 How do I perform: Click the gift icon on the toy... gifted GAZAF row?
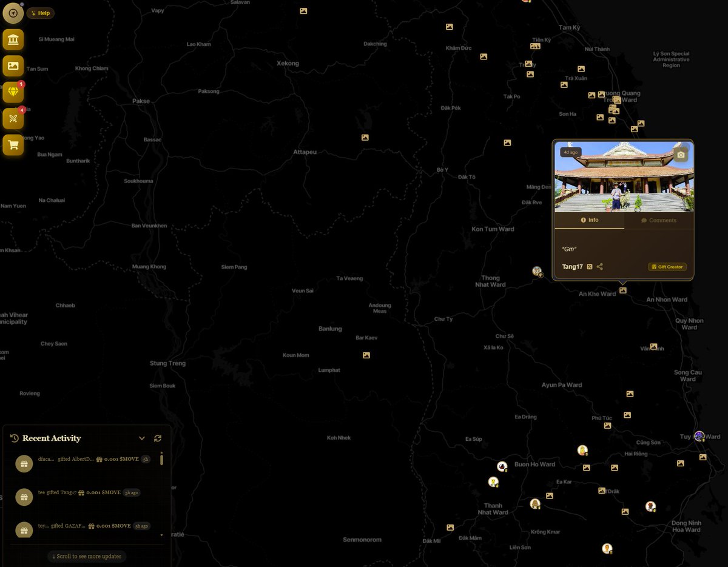click(24, 530)
